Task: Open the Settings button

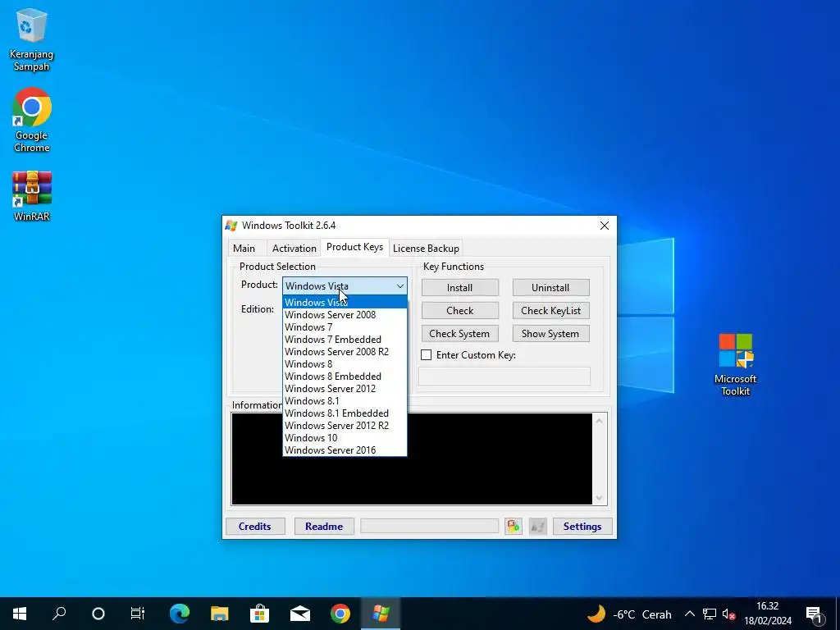Action: [582, 526]
